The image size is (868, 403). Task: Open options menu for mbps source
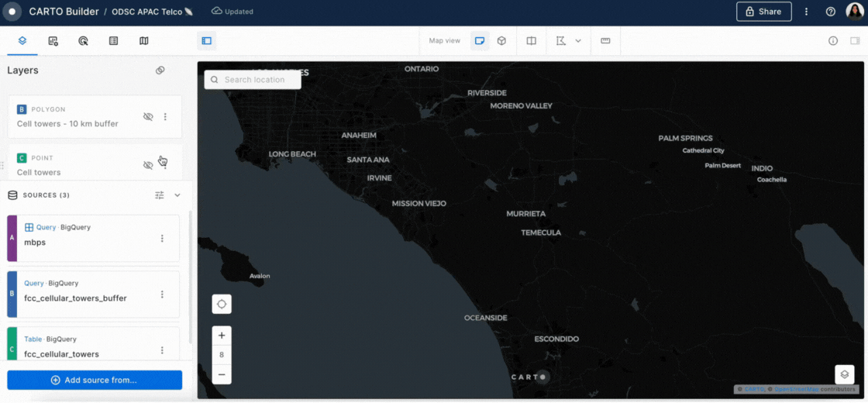[x=162, y=238]
